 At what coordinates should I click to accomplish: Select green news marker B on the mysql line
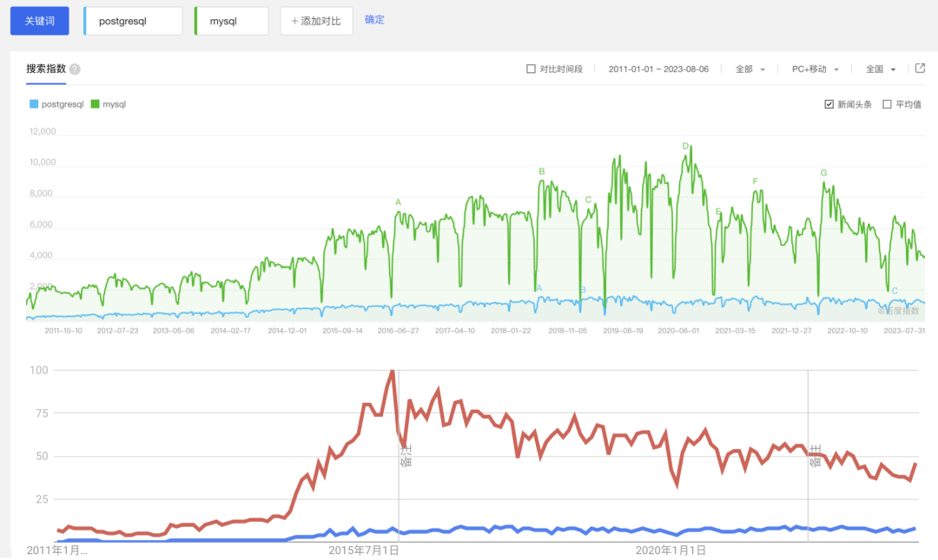coord(542,171)
